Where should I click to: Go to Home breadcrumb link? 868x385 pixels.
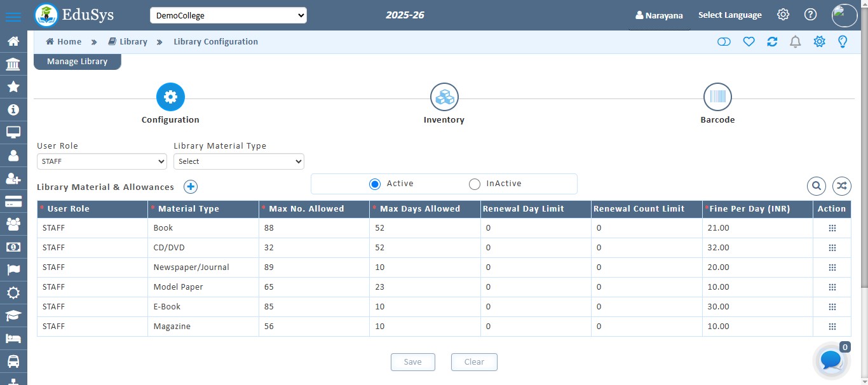[64, 42]
